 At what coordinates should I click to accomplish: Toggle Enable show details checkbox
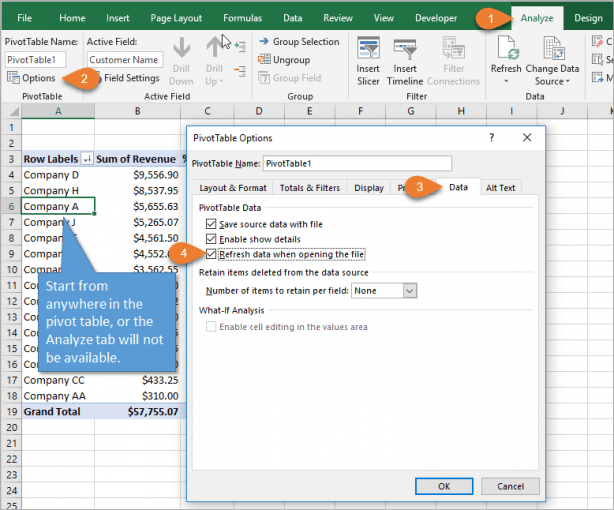211,239
